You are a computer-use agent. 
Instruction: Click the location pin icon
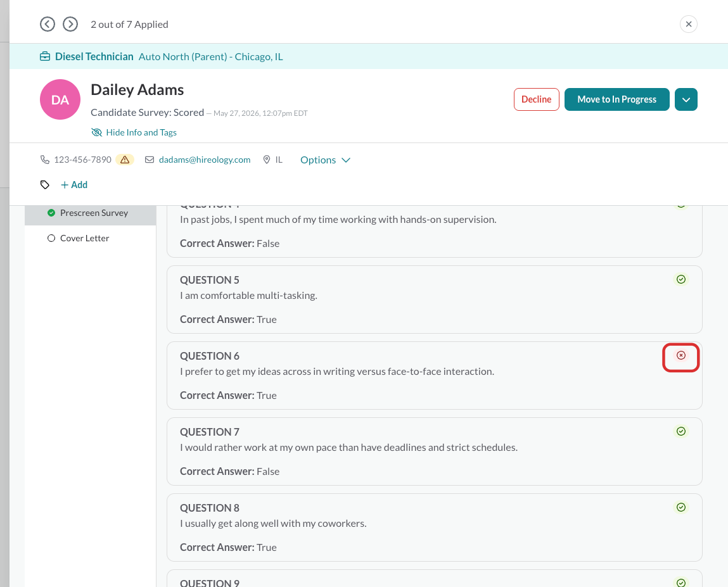point(267,160)
